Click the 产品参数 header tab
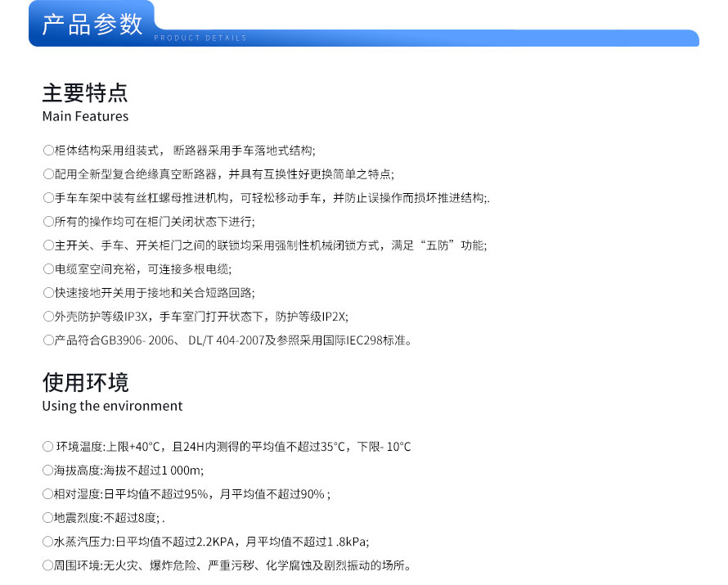The image size is (728, 585). pyautogui.click(x=92, y=24)
